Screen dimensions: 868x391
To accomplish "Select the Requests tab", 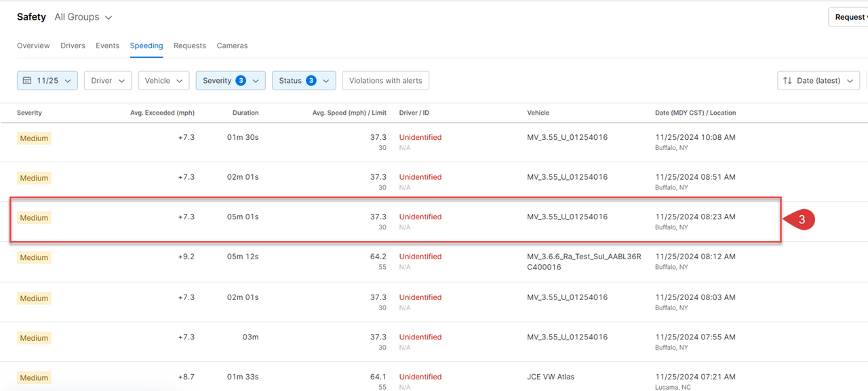I will 189,45.
